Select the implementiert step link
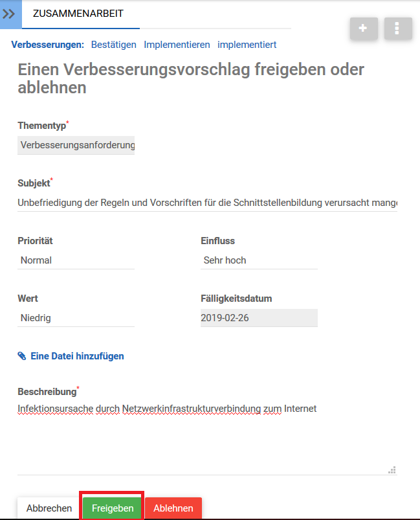 point(247,45)
